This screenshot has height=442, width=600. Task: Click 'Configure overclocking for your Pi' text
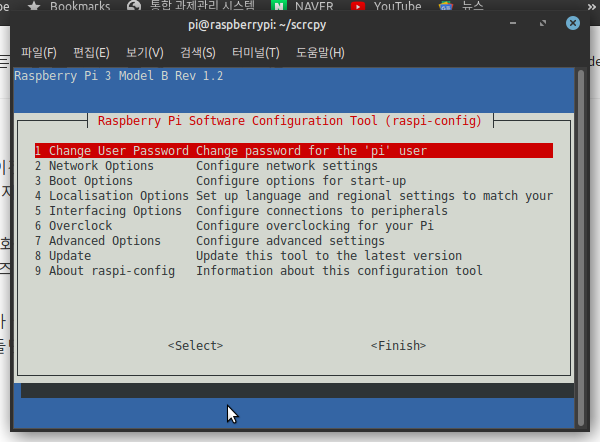pyautogui.click(x=315, y=225)
